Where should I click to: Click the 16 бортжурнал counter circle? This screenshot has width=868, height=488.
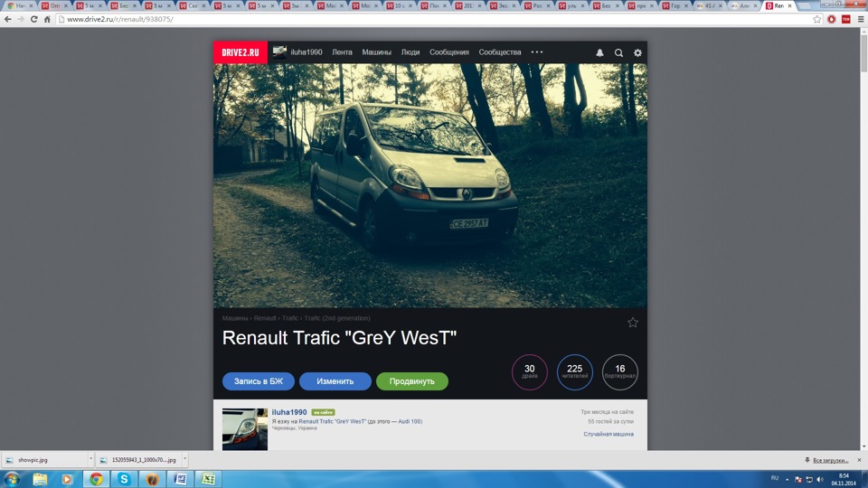coord(620,371)
